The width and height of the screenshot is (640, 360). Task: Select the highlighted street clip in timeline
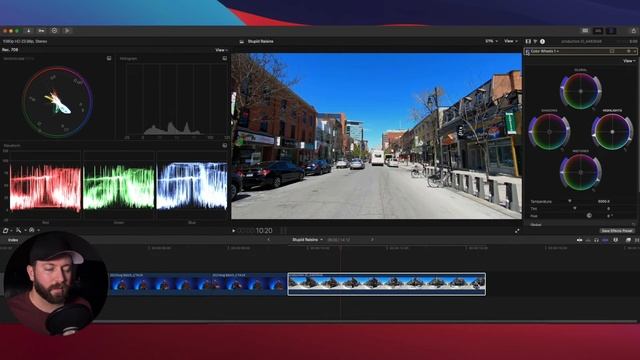pyautogui.click(x=387, y=284)
